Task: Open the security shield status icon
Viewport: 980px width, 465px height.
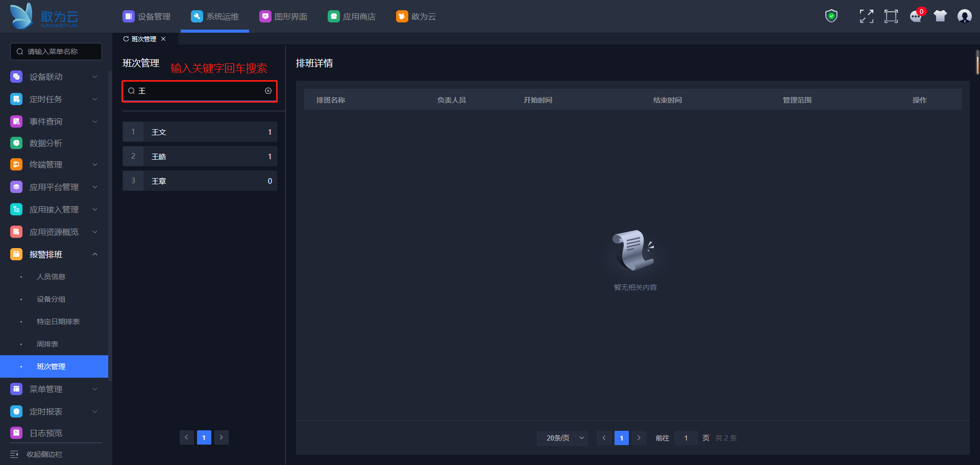Action: pyautogui.click(x=831, y=16)
